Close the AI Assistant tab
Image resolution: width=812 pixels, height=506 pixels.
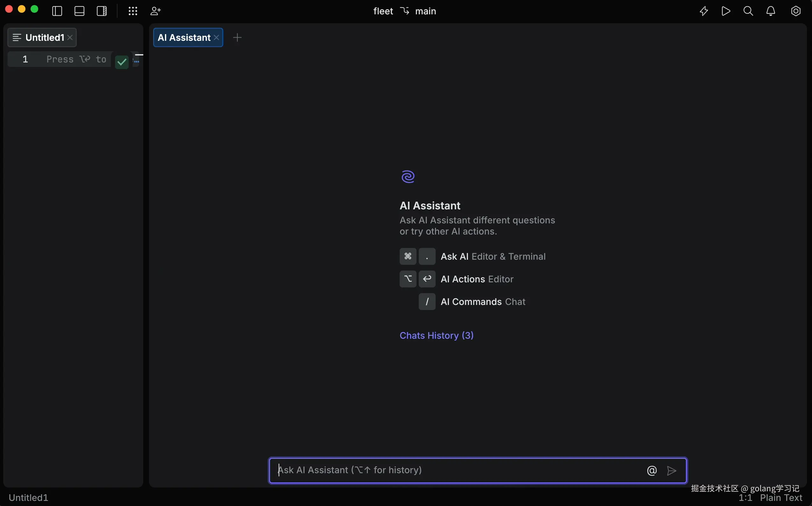click(217, 38)
